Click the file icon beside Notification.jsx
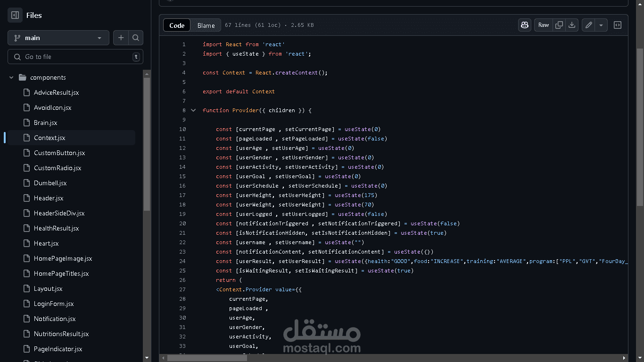 (26, 319)
